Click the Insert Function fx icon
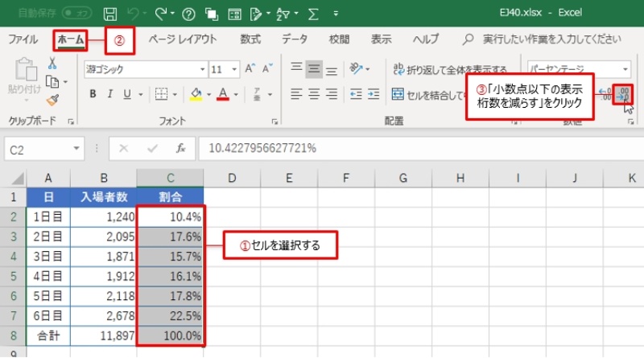This screenshot has height=358, width=644. click(182, 149)
